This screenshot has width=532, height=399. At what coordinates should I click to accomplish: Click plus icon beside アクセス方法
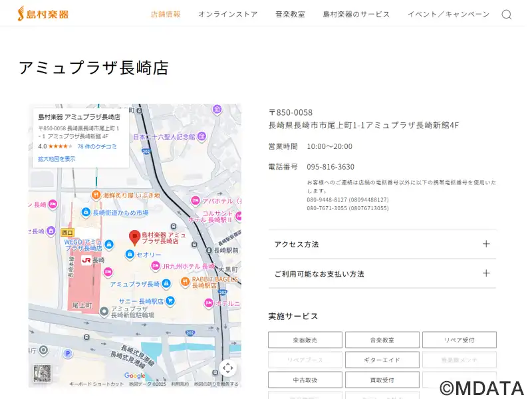(486, 244)
